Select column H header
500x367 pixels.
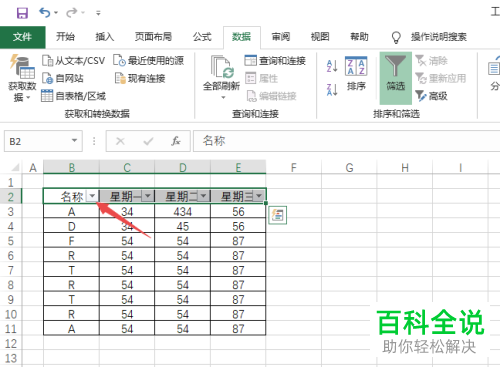tap(405, 167)
